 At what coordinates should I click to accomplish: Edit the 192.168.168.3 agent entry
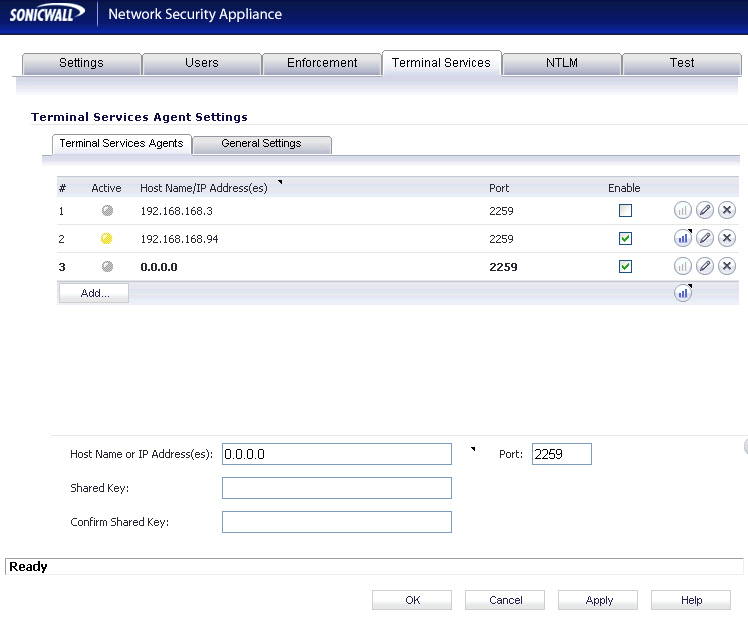[x=705, y=210]
